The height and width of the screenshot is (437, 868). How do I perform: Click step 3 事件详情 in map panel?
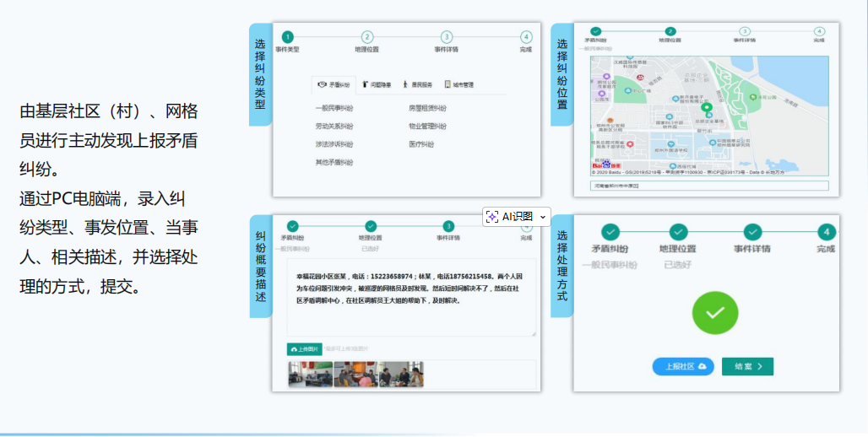point(745,31)
